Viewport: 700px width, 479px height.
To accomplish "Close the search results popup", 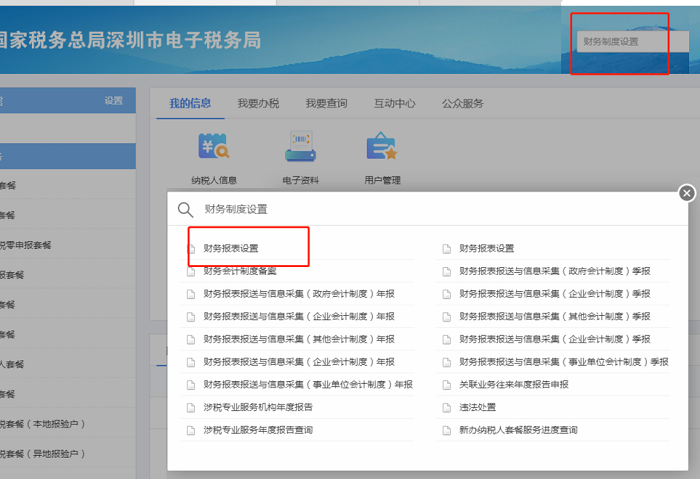I will (x=686, y=193).
